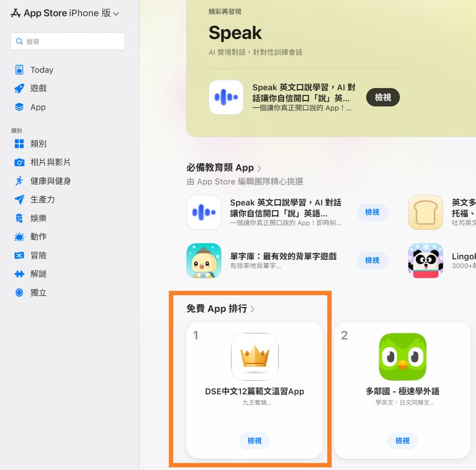Click the grid icon for 類別

tap(19, 144)
